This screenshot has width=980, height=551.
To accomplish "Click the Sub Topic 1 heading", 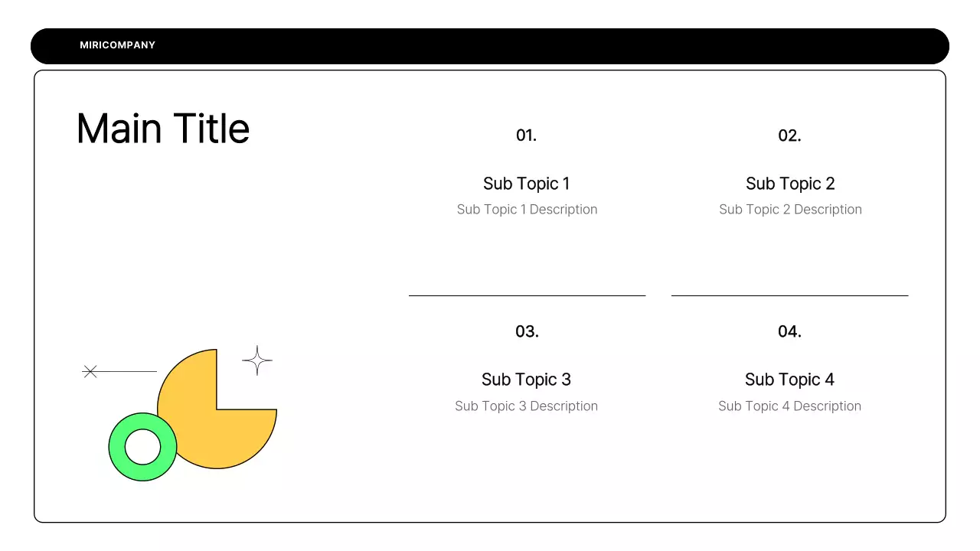I will coord(527,184).
